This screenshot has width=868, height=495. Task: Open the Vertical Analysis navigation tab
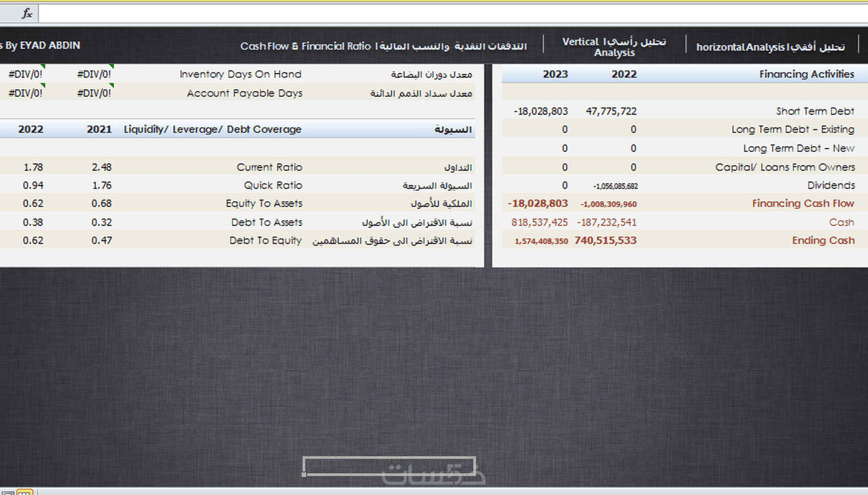614,47
